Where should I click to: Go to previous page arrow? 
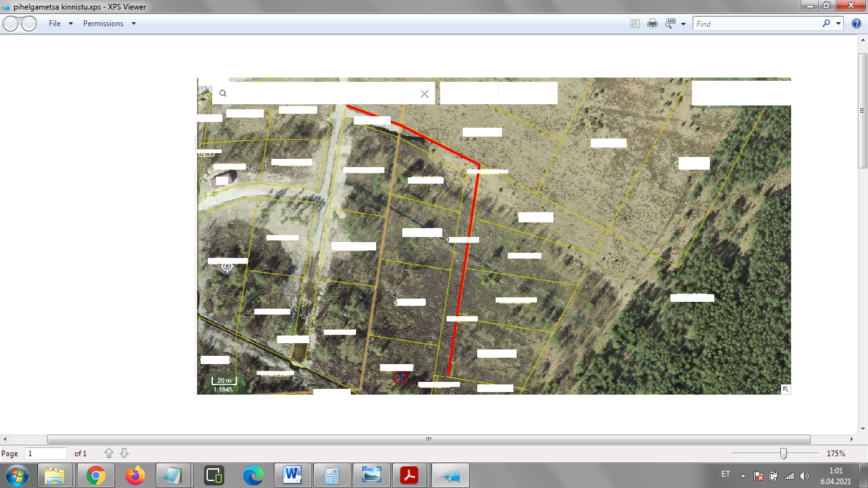109,453
